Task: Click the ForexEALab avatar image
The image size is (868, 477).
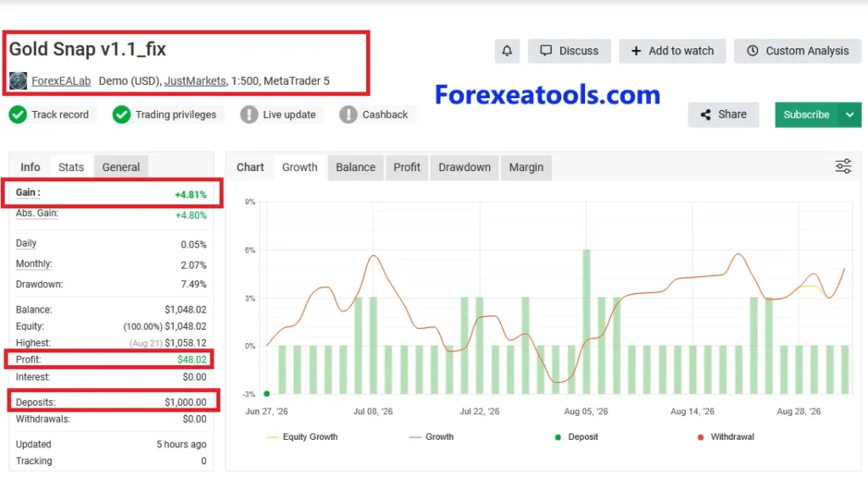Action: click(x=19, y=80)
